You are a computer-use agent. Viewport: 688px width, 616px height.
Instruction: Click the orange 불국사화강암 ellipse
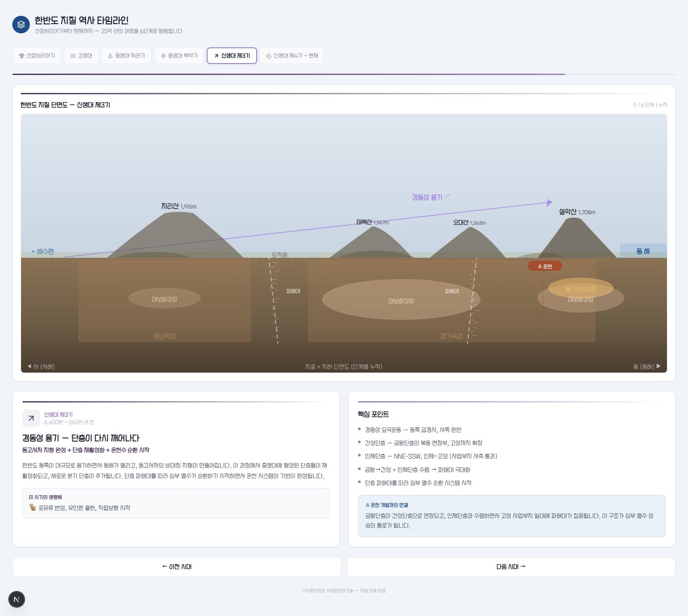pyautogui.click(x=580, y=288)
